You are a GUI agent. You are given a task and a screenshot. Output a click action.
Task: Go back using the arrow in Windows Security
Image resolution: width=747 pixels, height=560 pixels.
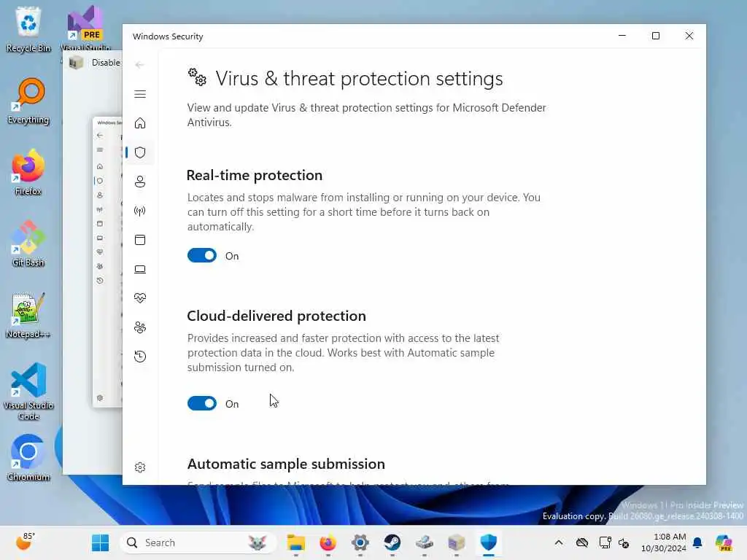click(139, 65)
